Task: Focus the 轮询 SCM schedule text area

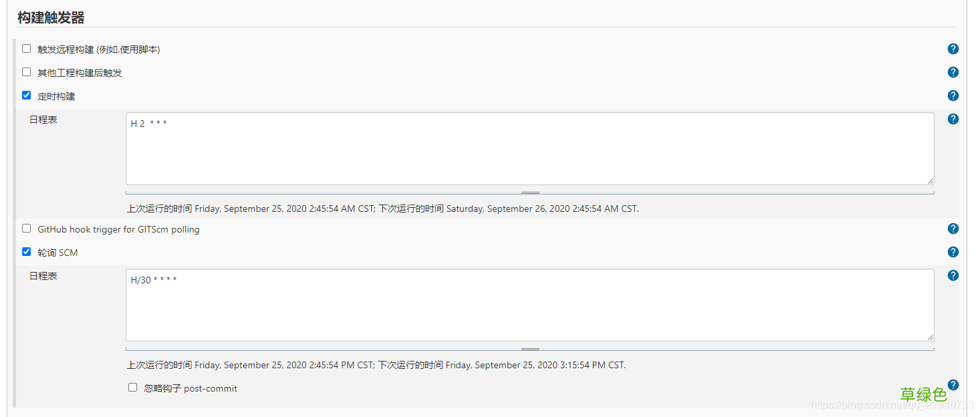Action: 529,305
